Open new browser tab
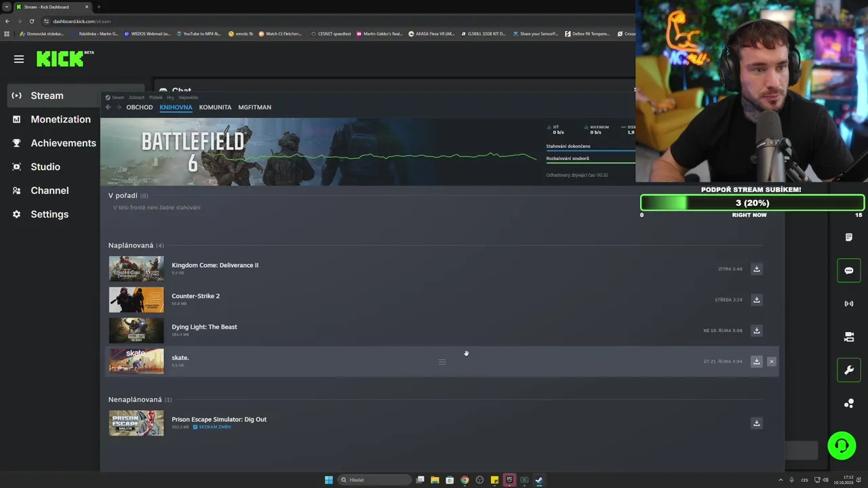868x488 pixels. click(98, 7)
